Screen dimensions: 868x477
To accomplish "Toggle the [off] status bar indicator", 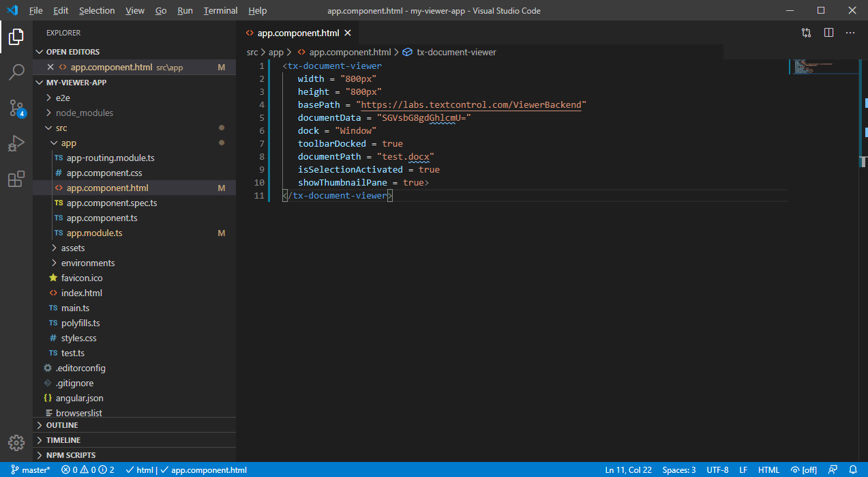I will pos(804,469).
